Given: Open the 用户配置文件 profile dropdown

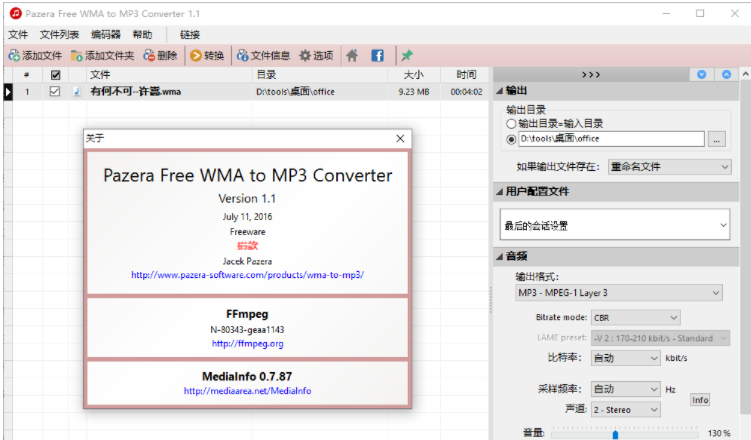Looking at the screenshot, I should click(x=615, y=225).
